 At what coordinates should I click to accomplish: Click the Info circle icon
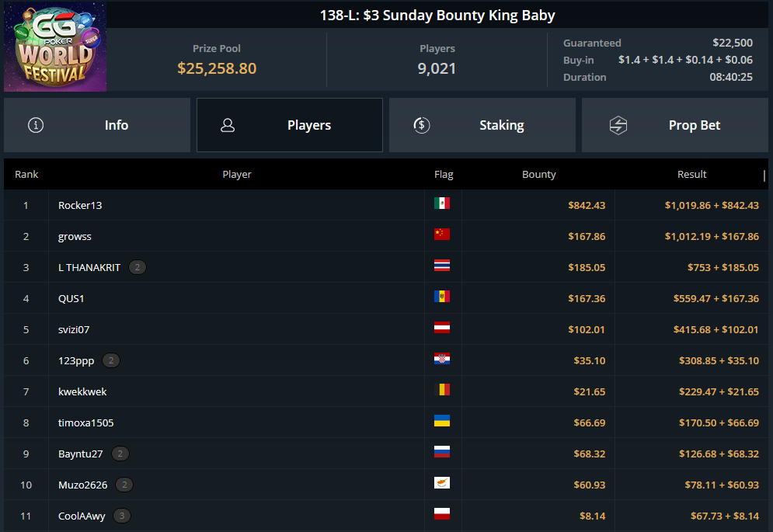[x=36, y=125]
